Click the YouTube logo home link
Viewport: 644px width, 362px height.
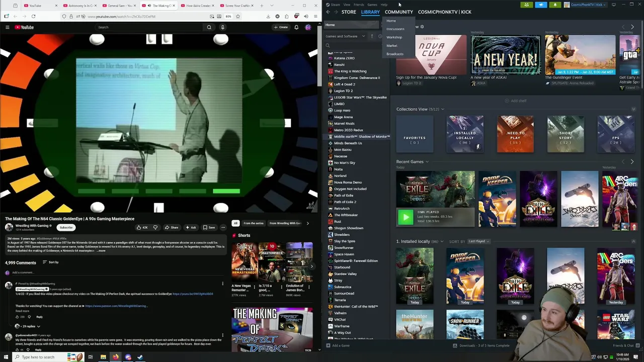point(24,27)
